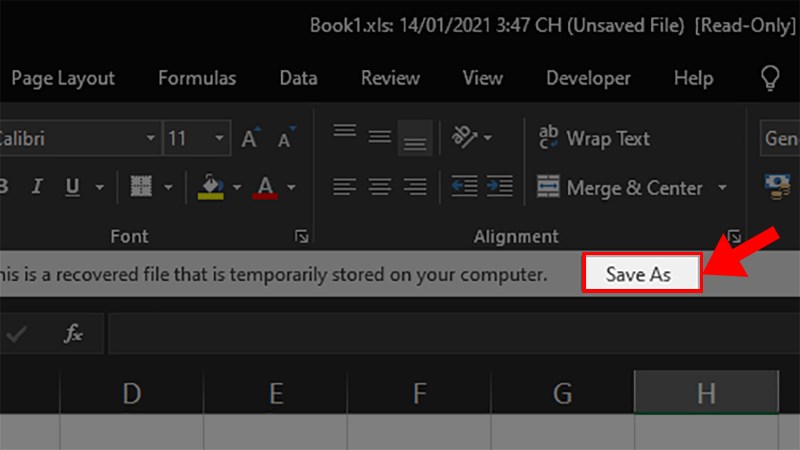
Task: Click the Tell Me lightbulb icon
Action: tap(770, 78)
